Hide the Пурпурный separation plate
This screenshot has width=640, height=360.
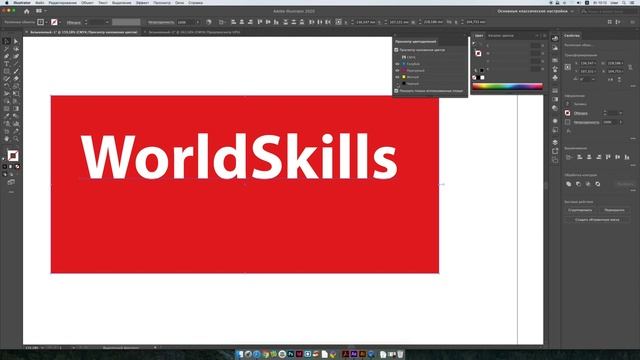click(397, 71)
